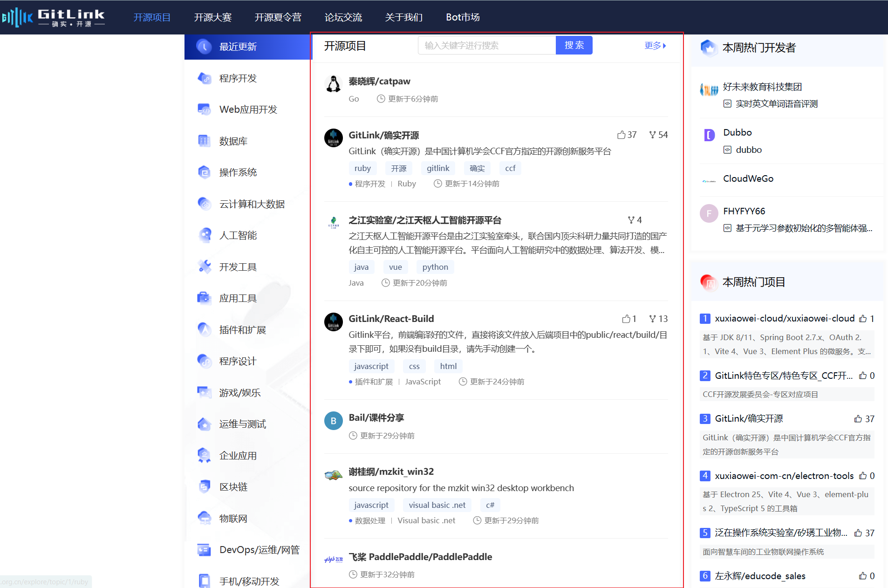The width and height of the screenshot is (888, 588).
Task: Open 泛在操作系统实验室 hot project
Action: pyautogui.click(x=781, y=533)
